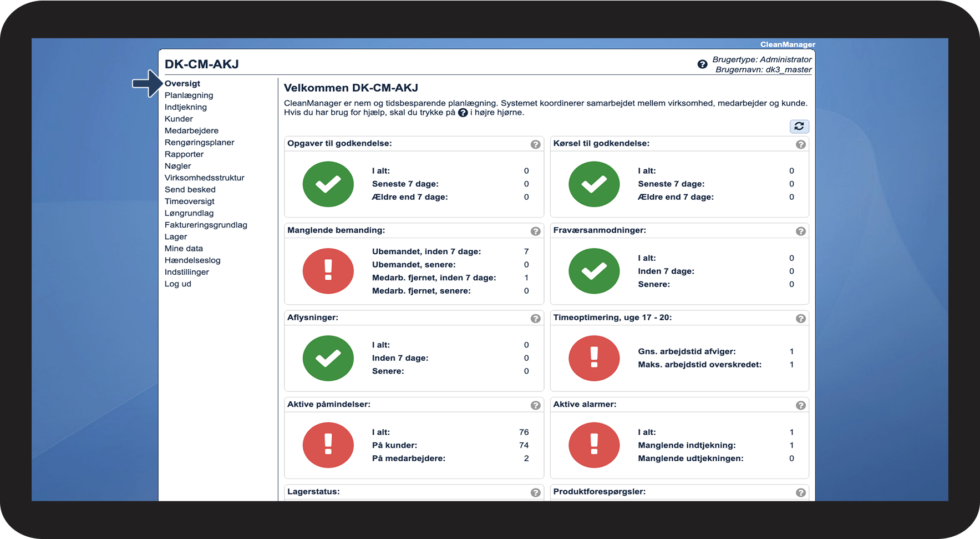
Task: Click red alert icon in Aktive påmindelser
Action: click(328, 445)
